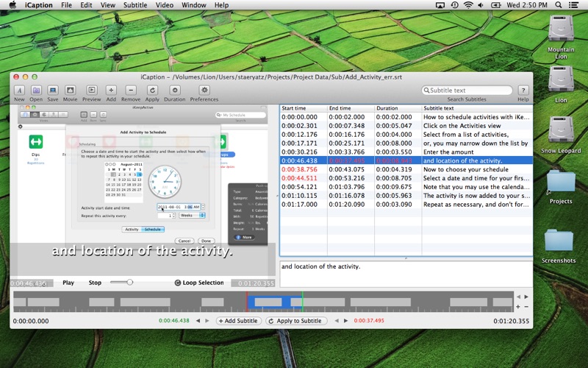Open the Edit menu
Image resolution: width=588 pixels, height=368 pixels.
pos(86,5)
